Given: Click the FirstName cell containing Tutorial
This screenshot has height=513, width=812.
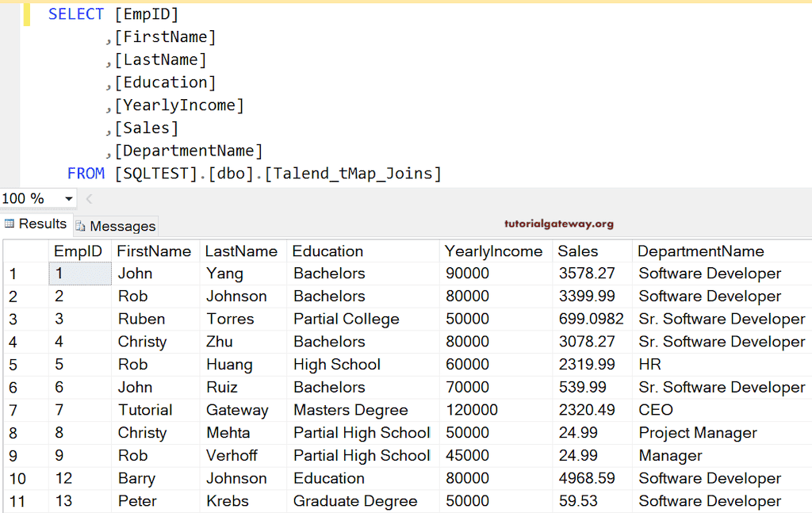Looking at the screenshot, I should [145, 410].
